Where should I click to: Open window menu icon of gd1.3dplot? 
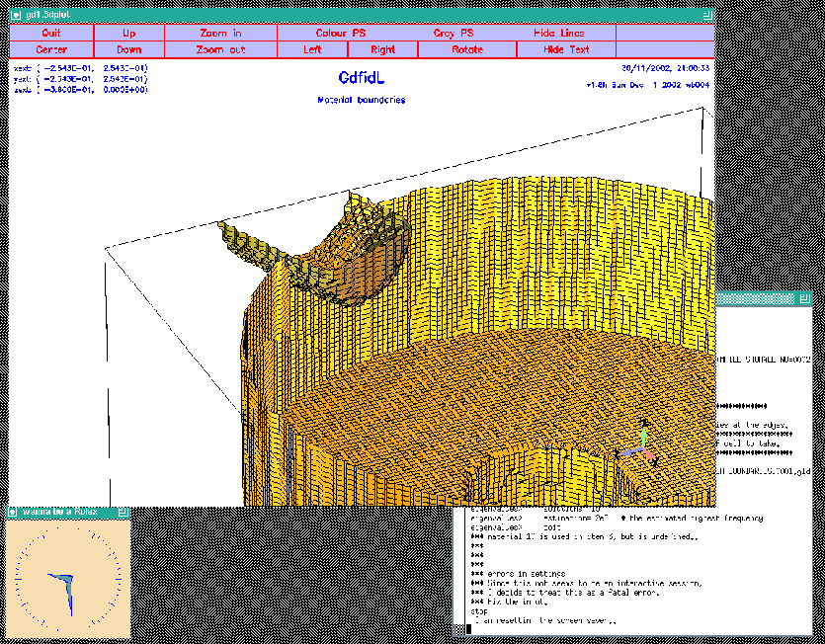(x=16, y=15)
